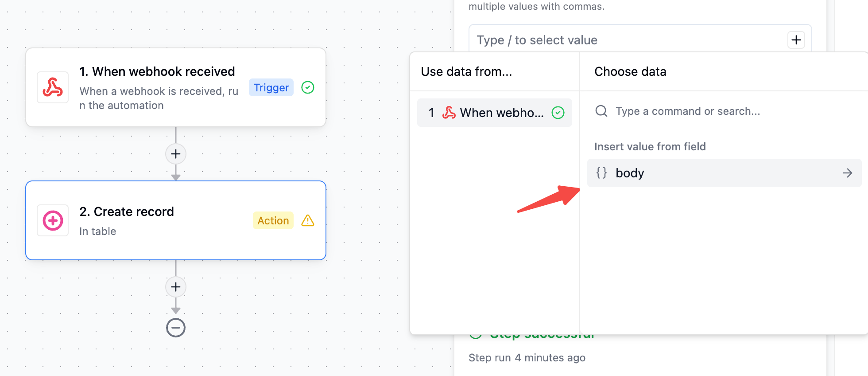
Task: Expand body field with right arrow
Action: click(x=847, y=173)
